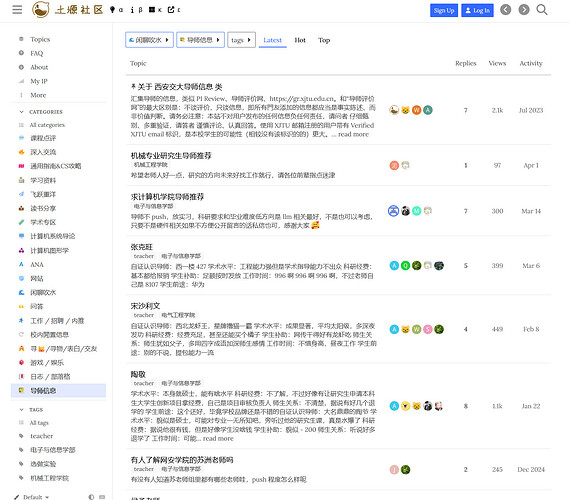Viewport: 570px width, 500px height.
Task: Toggle dark mode half-circle icon
Action: click(91, 497)
